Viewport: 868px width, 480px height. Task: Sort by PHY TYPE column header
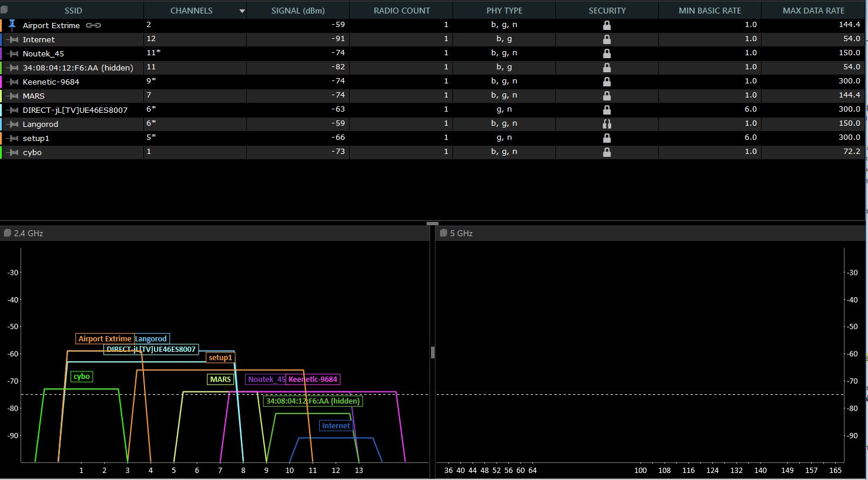click(504, 11)
